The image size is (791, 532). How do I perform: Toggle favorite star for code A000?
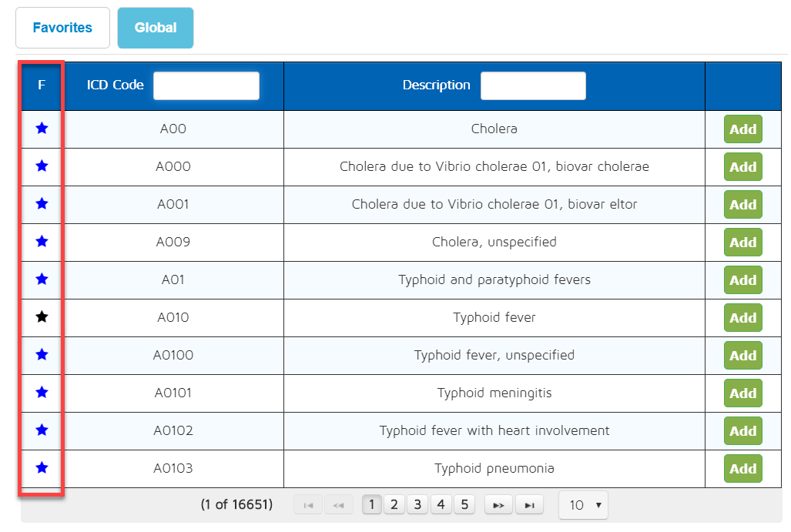tap(42, 166)
